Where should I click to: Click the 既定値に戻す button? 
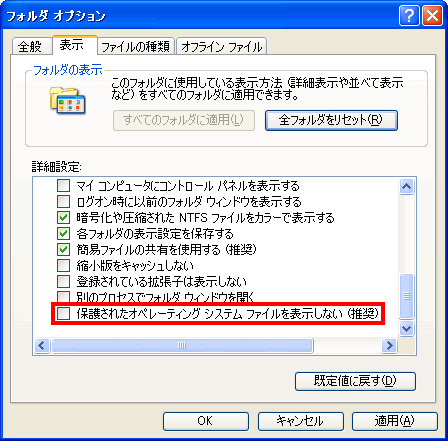point(355,381)
